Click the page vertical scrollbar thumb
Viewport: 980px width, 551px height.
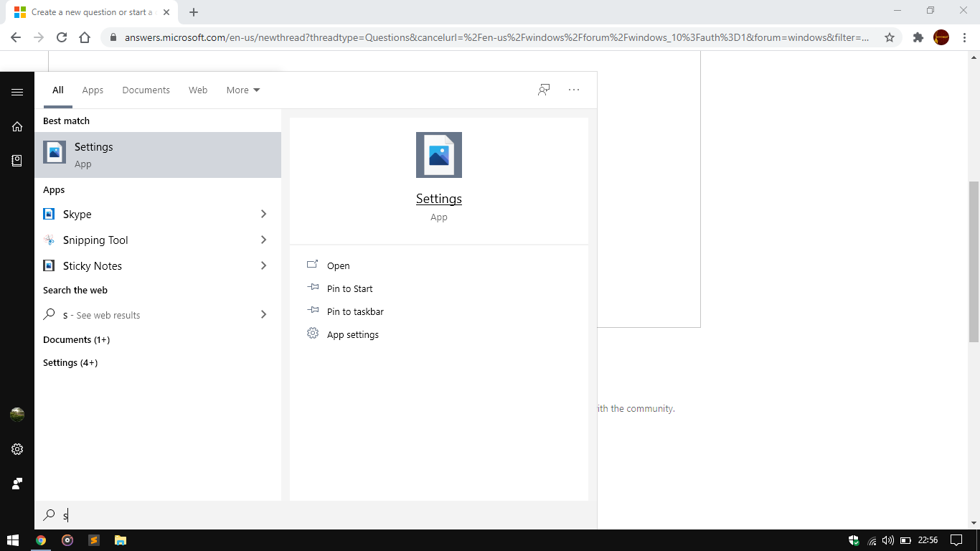click(974, 261)
